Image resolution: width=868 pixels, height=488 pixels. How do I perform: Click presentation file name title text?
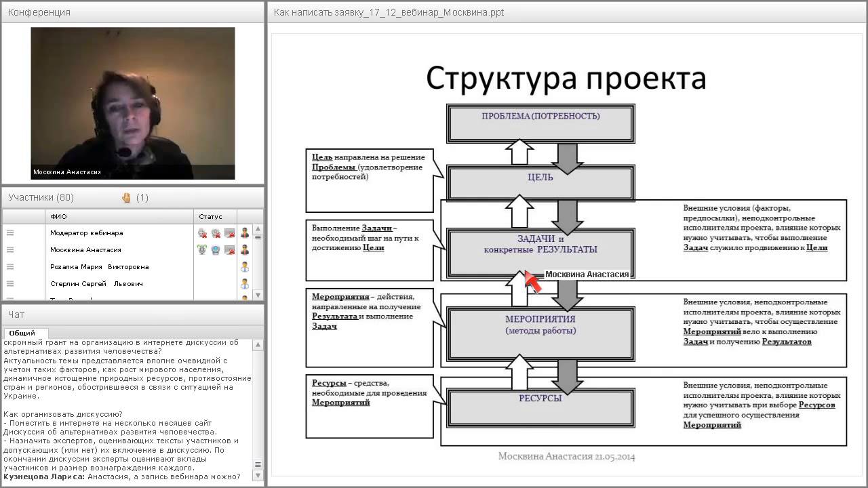click(389, 12)
